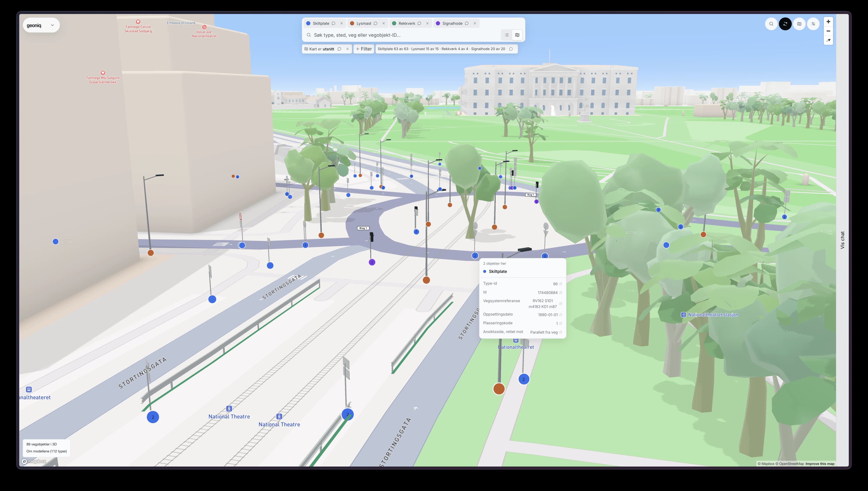This screenshot has height=491, width=868.
Task: Select the large orange Lysmast marker below the popup
Action: pos(499,389)
